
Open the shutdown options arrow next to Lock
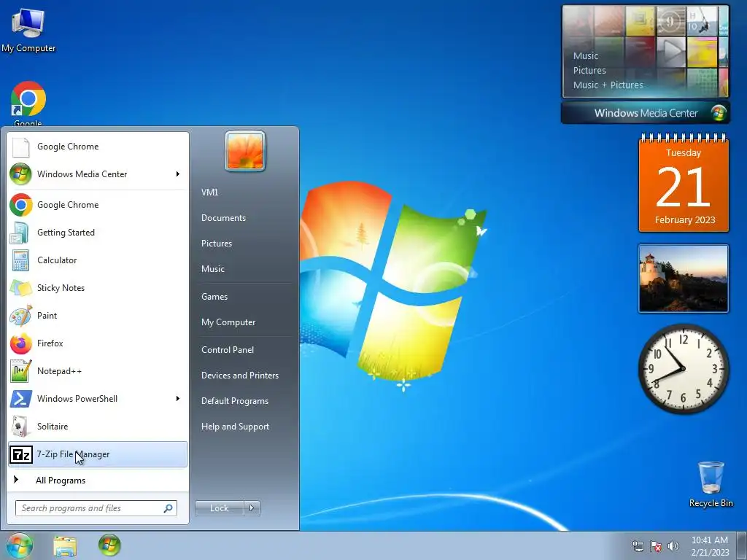252,508
